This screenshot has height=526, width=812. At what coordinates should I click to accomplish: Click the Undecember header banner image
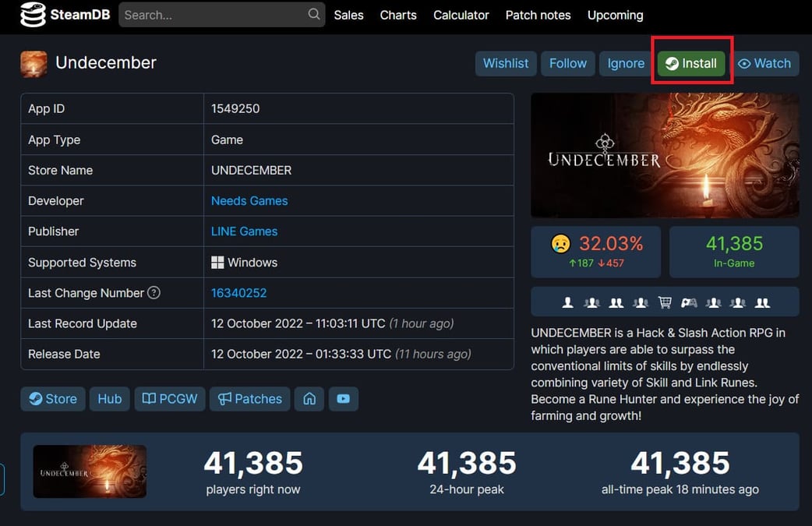pos(665,155)
